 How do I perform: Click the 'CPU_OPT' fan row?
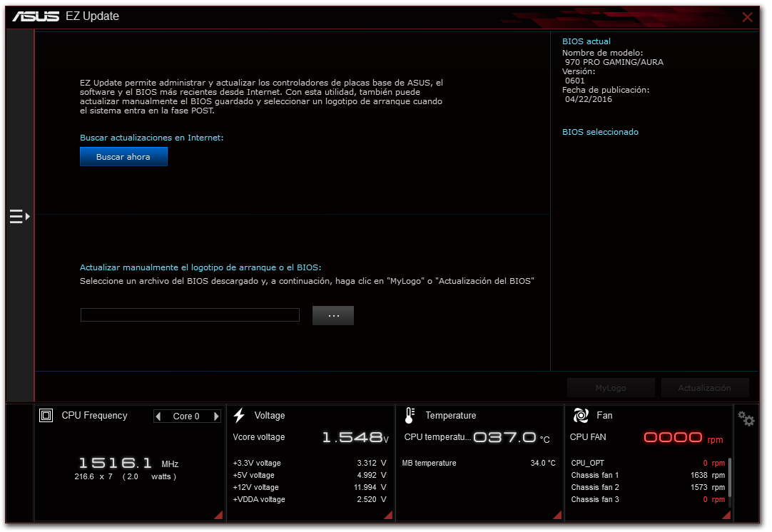[x=648, y=464]
